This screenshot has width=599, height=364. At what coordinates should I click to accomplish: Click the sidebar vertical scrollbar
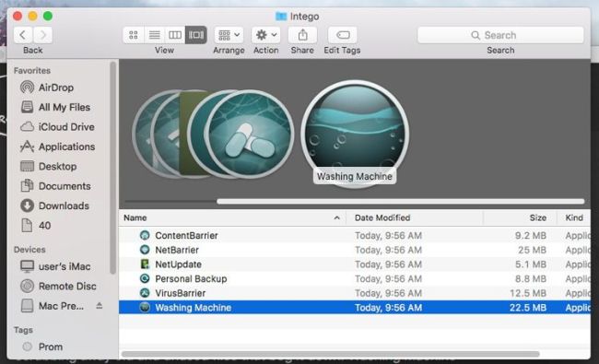(x=112, y=168)
